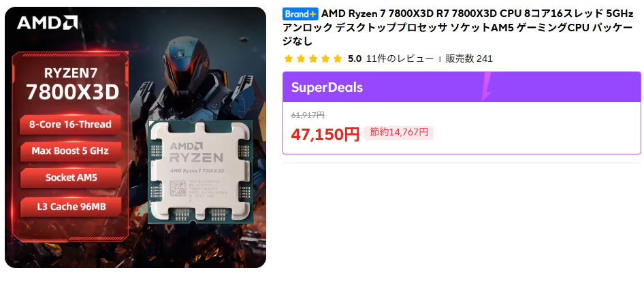Click the AMD logo in product image
Screen dimensions: 644x281
click(x=48, y=22)
